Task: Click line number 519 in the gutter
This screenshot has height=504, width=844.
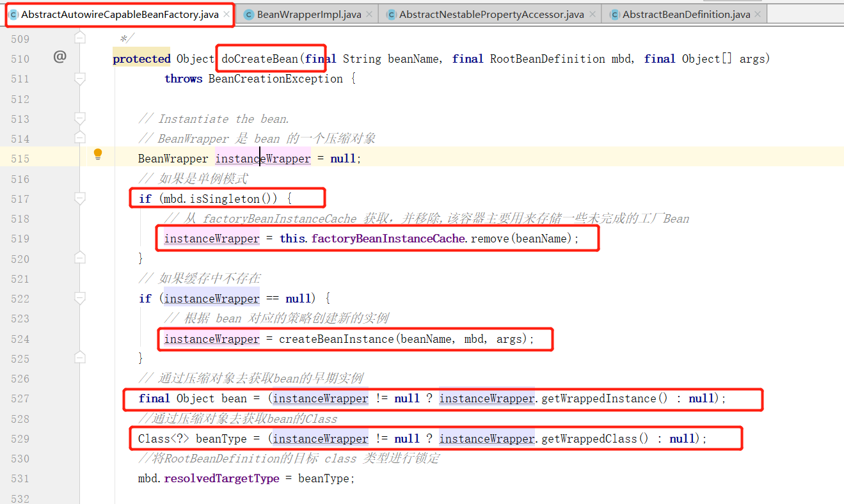Action: coord(20,239)
